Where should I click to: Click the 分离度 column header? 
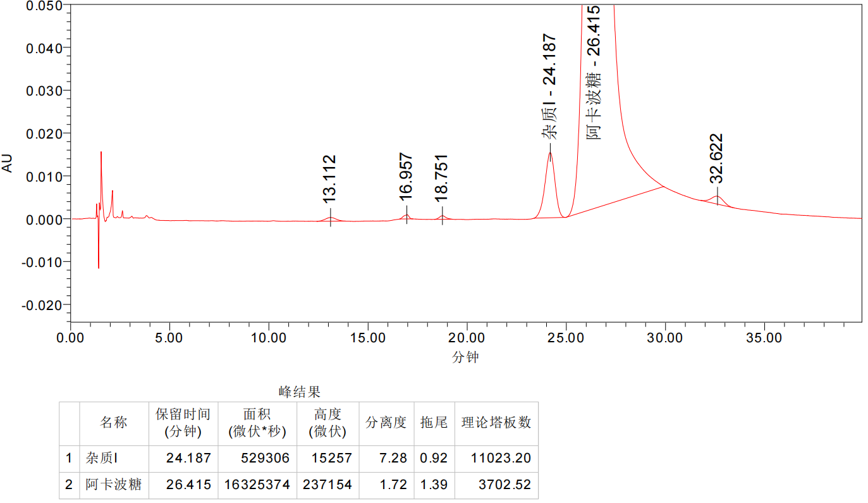[x=386, y=423]
